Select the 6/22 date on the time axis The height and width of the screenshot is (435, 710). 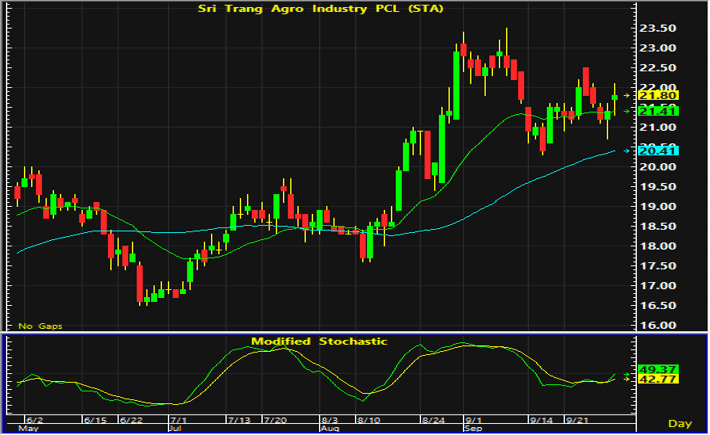coord(131,420)
